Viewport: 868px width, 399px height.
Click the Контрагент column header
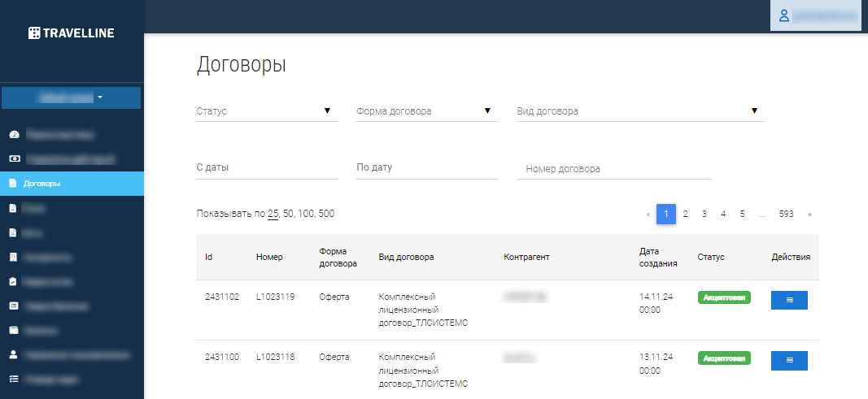[526, 257]
